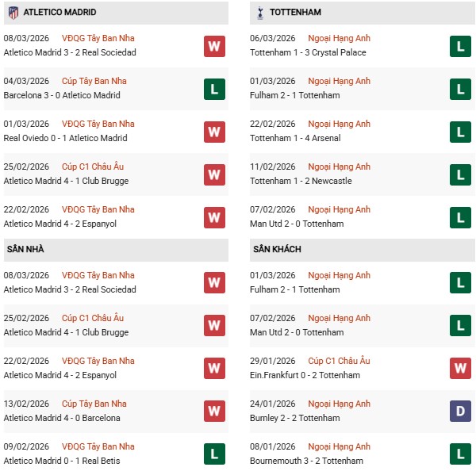476x471 pixels.
Task: Click the Tottenham club crest
Action: point(259,13)
